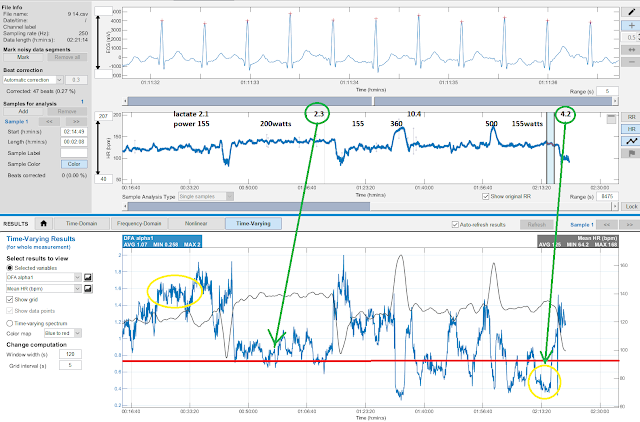Click the horizontal double-arrow ECG tool icon
The image size is (640, 422).
(x=631, y=49)
